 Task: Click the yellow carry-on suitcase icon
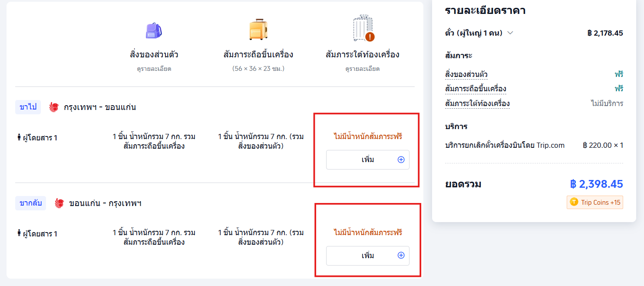tap(258, 30)
